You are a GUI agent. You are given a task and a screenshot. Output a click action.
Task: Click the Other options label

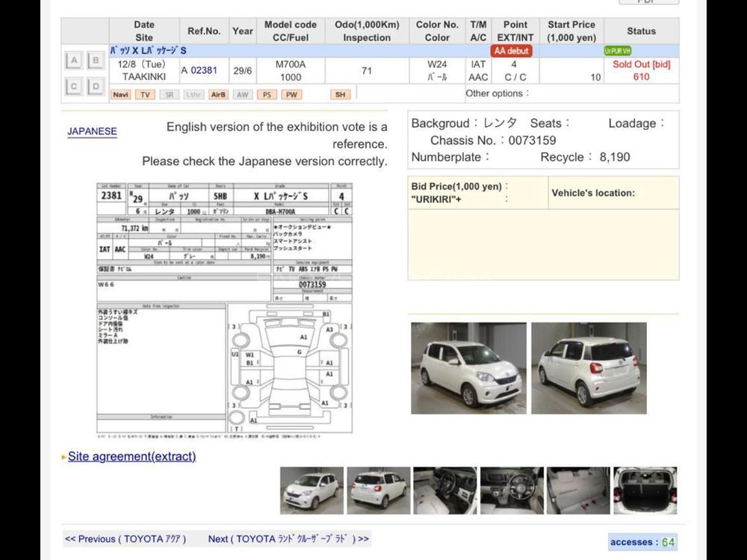tap(497, 93)
